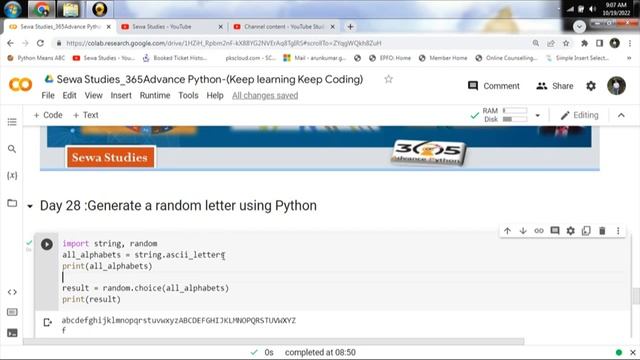Open the Member Home bookmark
Image resolution: width=640 pixels, height=360 pixels.
[443, 58]
